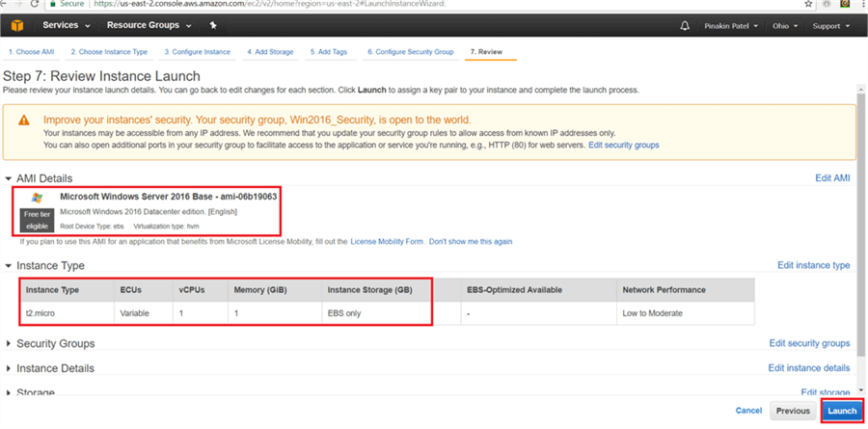868x429 pixels.
Task: Click the pin shortcut icon in navbar
Action: pos(214,25)
